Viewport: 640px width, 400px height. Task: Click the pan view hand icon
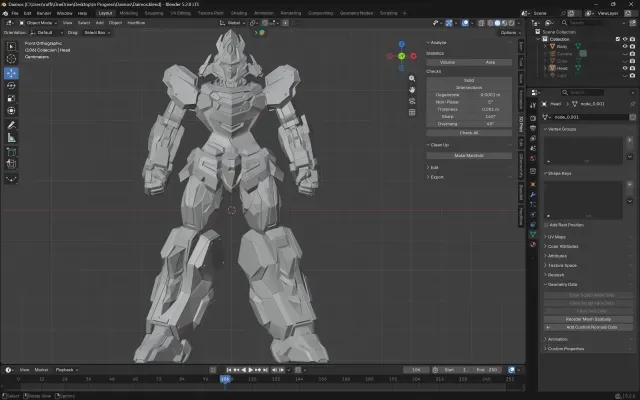[x=412, y=90]
